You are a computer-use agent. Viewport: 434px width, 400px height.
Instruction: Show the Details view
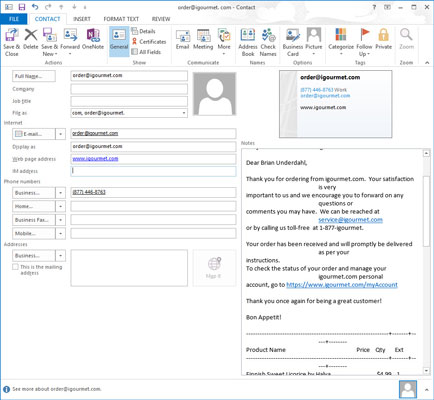[143, 31]
